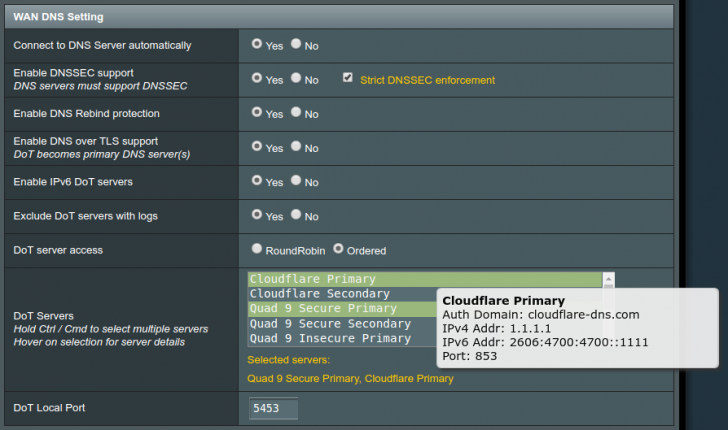Image resolution: width=728 pixels, height=430 pixels.
Task: Choose RoundRobin DoT server access
Action: 257,249
